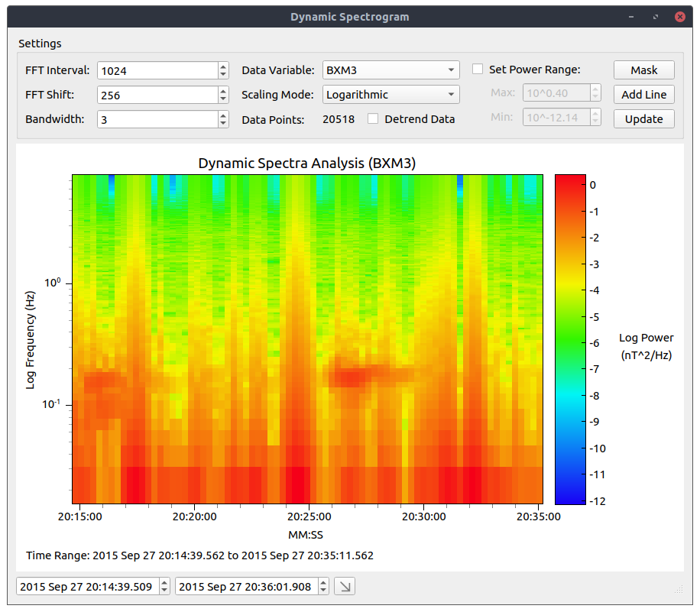This screenshot has width=700, height=612.
Task: Open the Data Variable dropdown BXM3
Action: point(391,70)
